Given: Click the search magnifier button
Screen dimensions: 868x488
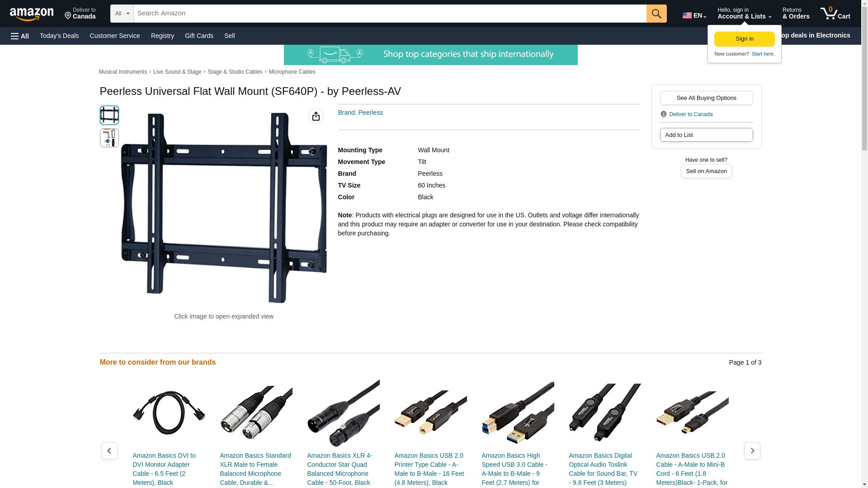Looking at the screenshot, I should tap(656, 14).
